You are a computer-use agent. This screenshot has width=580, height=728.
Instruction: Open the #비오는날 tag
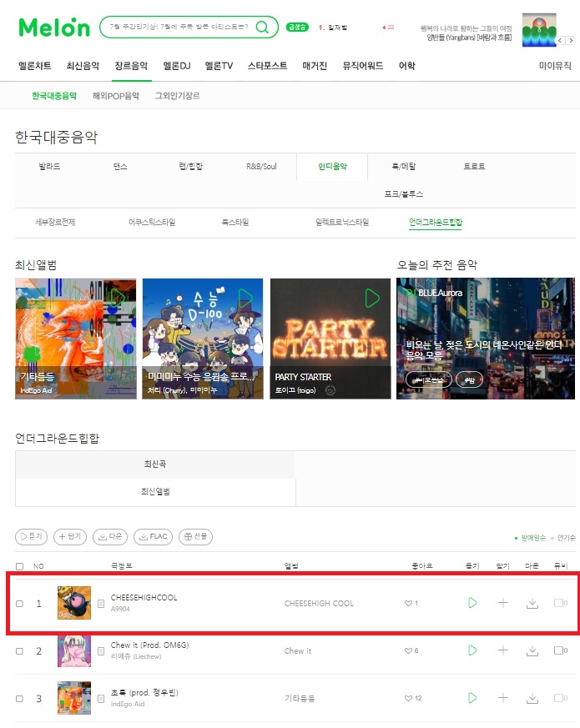click(x=428, y=379)
